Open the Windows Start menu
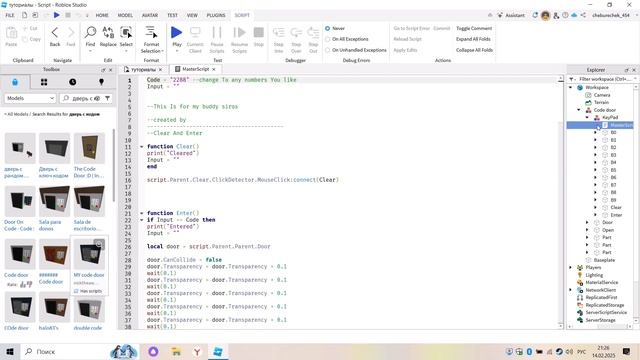640x360 pixels. click(10, 351)
